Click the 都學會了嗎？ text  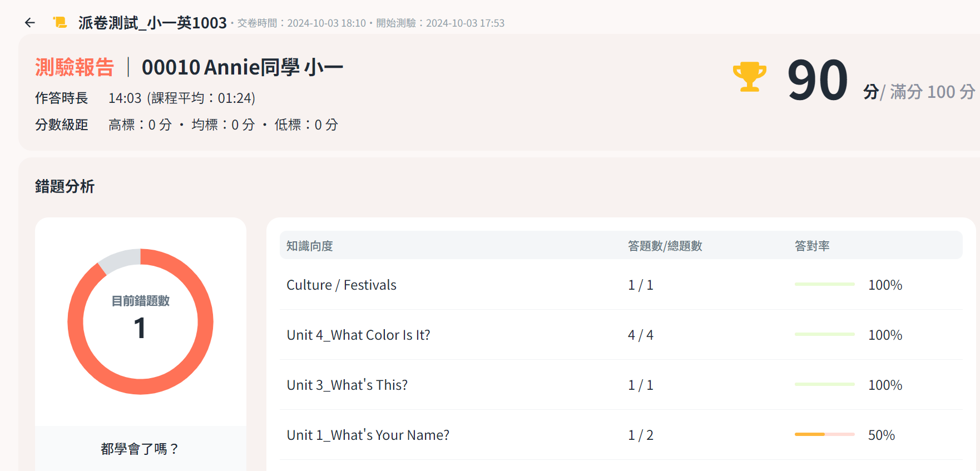point(140,449)
